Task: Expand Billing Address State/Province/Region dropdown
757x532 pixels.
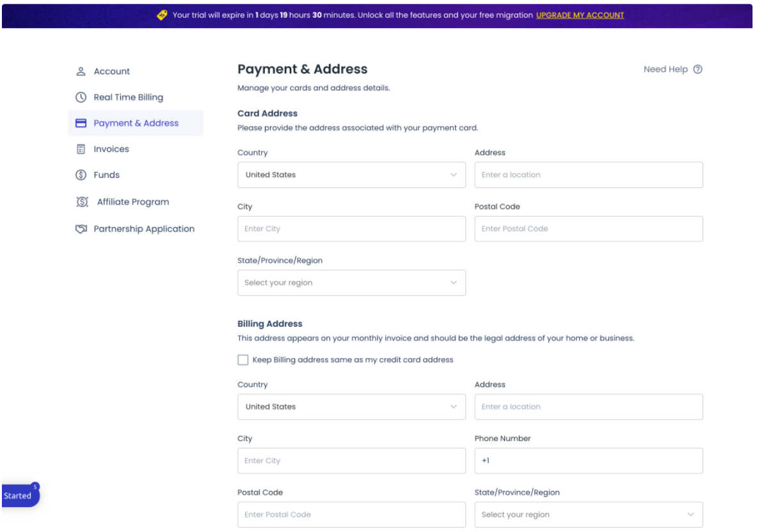Action: [588, 515]
